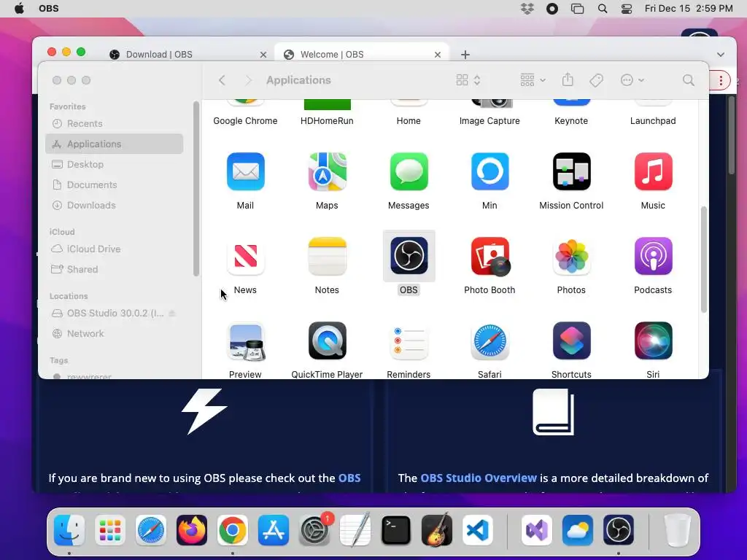Select the Messages app icon

[409, 171]
